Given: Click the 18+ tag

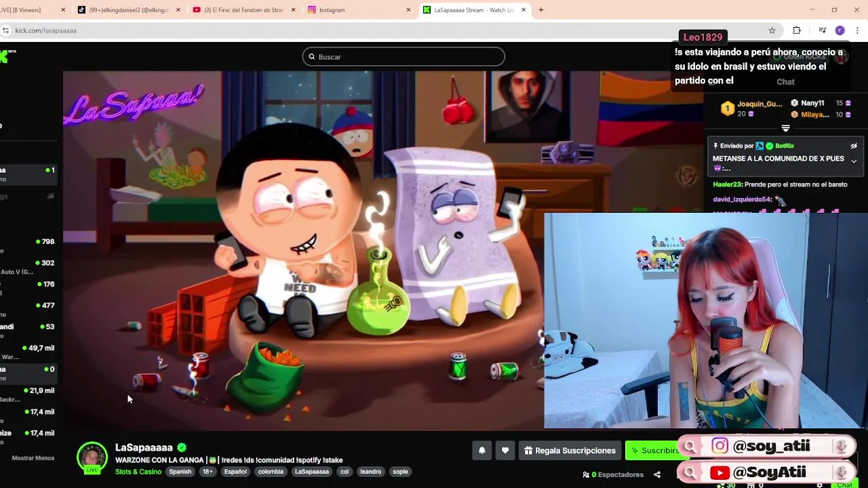Looking at the screenshot, I should coord(208,472).
